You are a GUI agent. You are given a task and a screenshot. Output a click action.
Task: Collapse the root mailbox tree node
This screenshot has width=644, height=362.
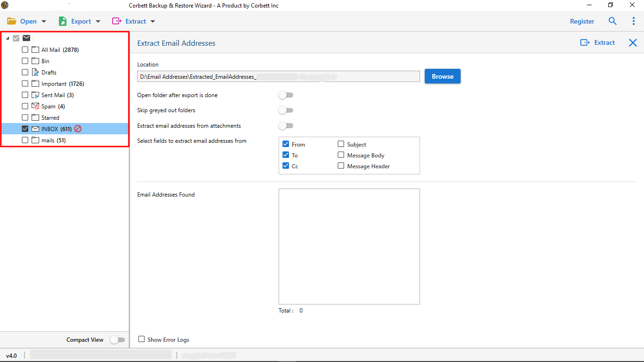point(8,39)
